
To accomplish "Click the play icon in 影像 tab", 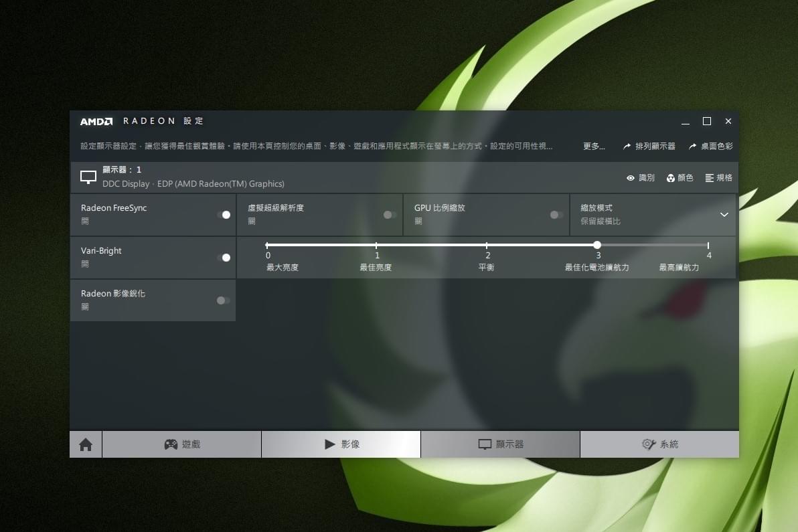I will (330, 444).
